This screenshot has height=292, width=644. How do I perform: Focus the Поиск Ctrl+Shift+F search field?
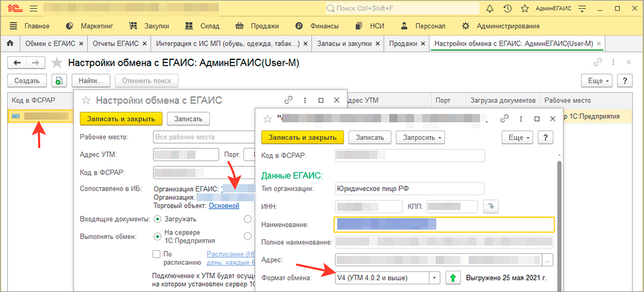[402, 8]
